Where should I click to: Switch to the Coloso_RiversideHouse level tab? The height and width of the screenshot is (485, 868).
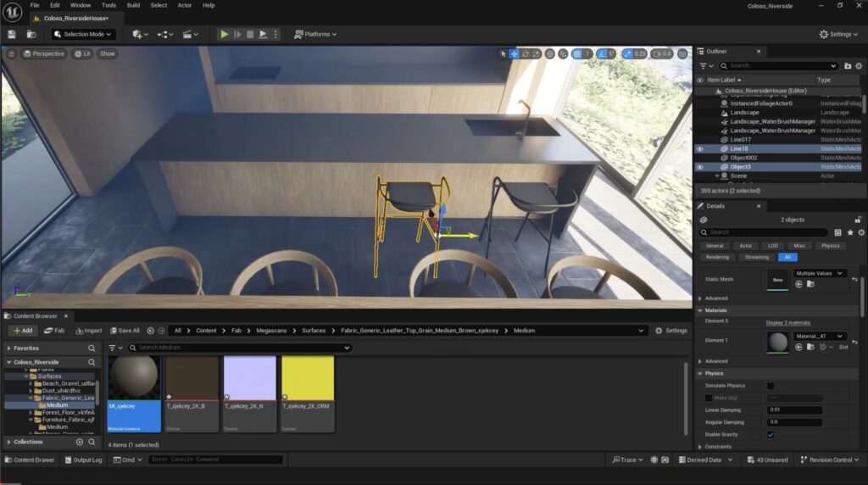click(x=75, y=19)
